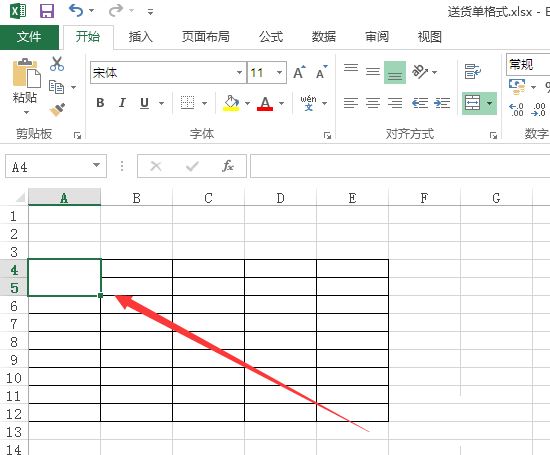This screenshot has width=550, height=455.
Task: Decrease font size with small A button
Action: (321, 72)
